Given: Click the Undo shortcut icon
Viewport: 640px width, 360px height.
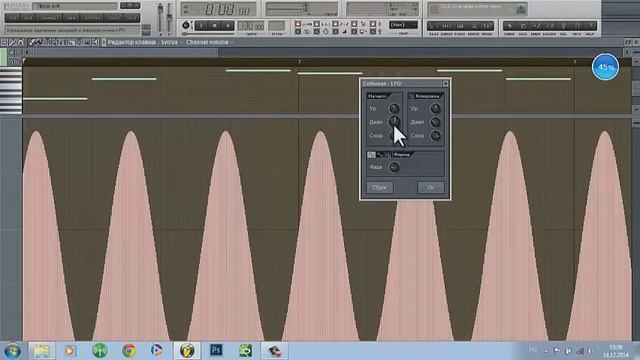Looking at the screenshot, I should click(509, 27).
